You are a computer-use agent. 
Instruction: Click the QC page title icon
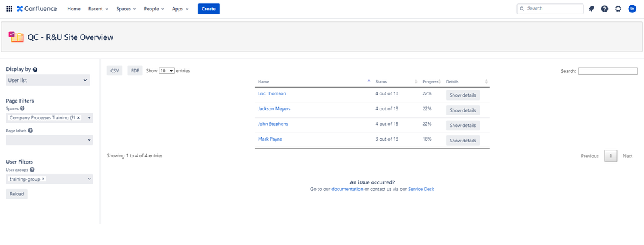point(16,37)
